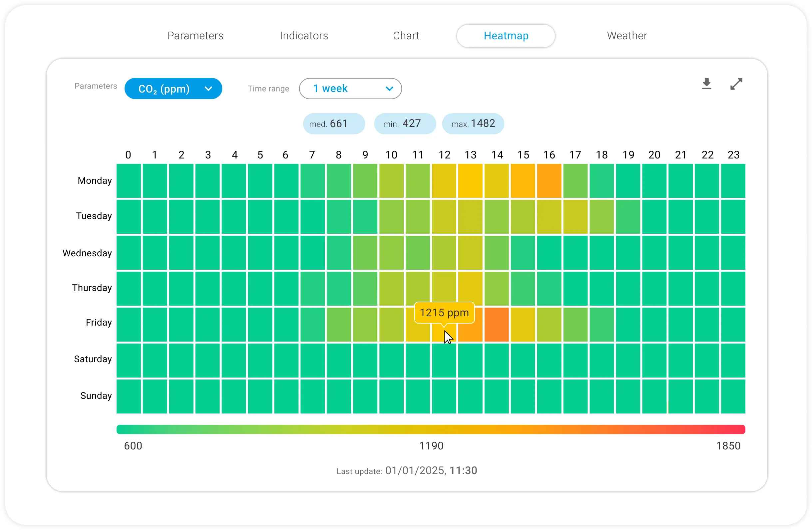Viewport: 812px width, 530px height.
Task: Select the Weather tab
Action: [x=627, y=36]
